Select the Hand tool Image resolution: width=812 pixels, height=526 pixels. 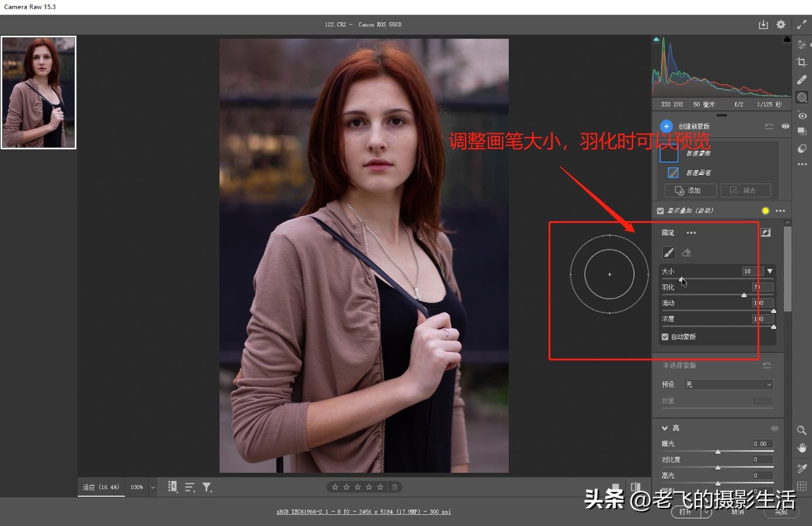[x=802, y=447]
